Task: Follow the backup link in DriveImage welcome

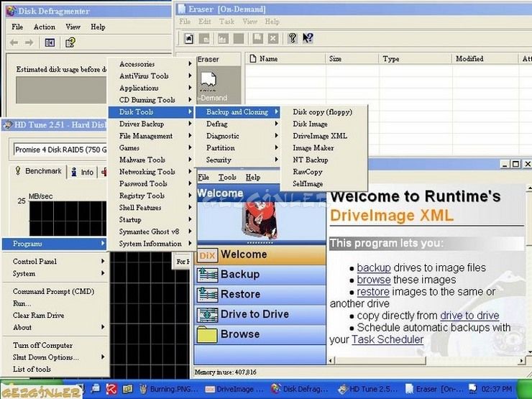Action: [374, 268]
